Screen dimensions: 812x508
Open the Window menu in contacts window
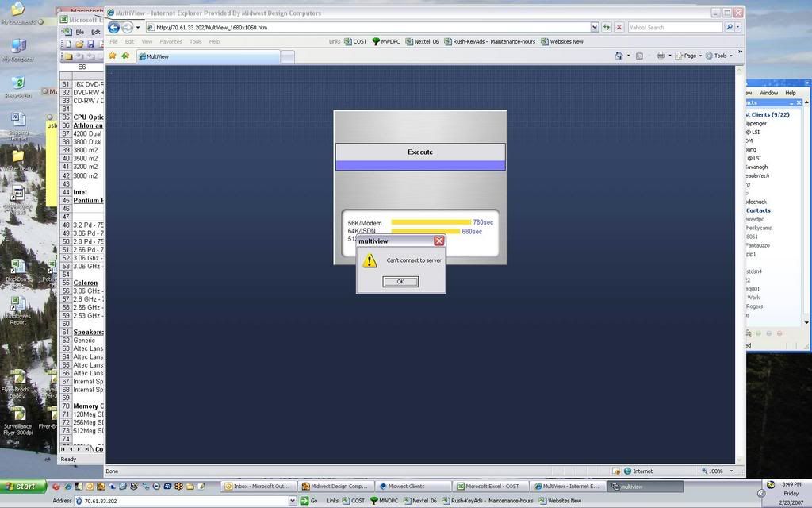click(x=768, y=93)
